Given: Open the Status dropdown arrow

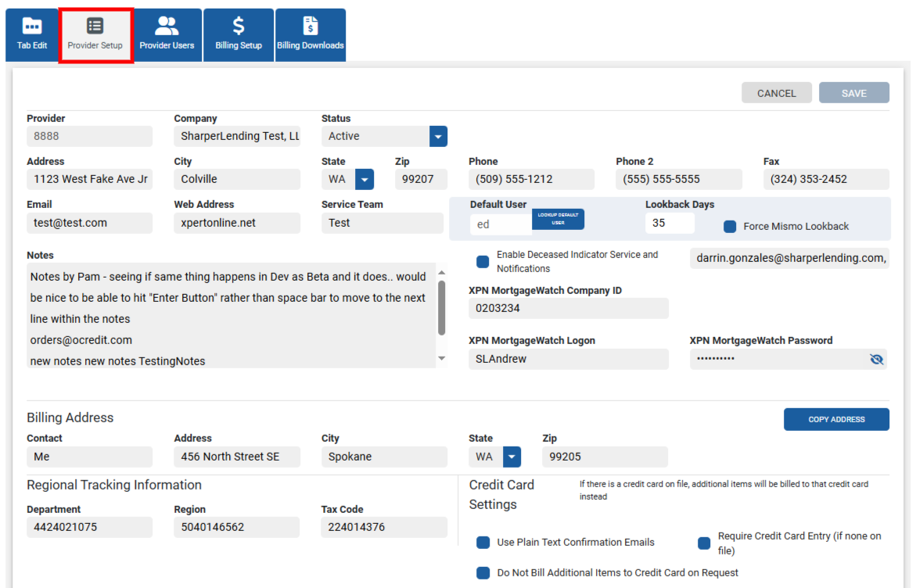Looking at the screenshot, I should [x=438, y=137].
